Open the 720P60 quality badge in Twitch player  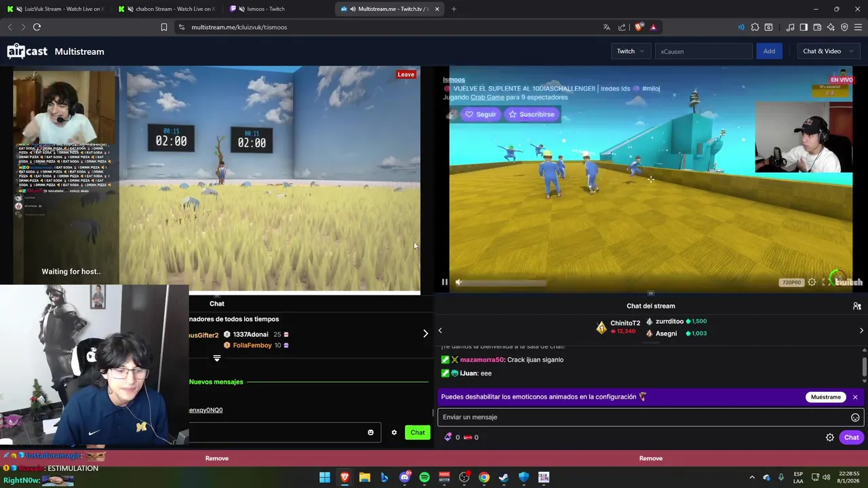point(791,283)
